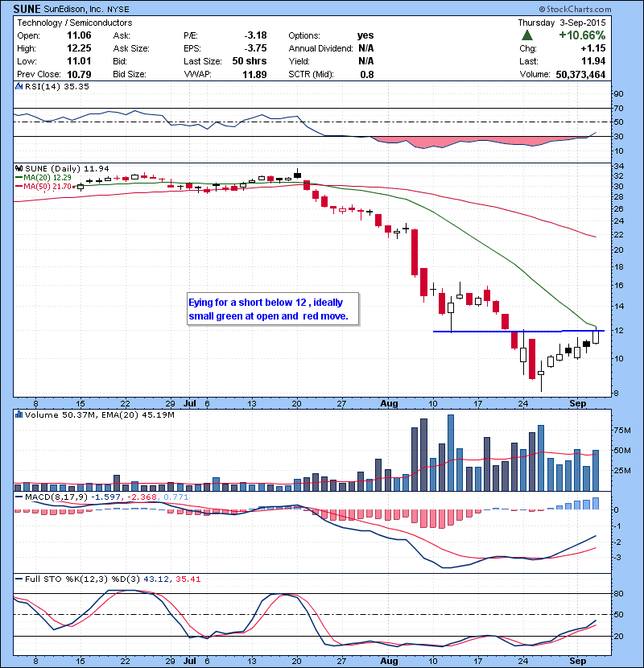Click the Last Size 50 shrs value
The image size is (644, 668).
coord(250,61)
